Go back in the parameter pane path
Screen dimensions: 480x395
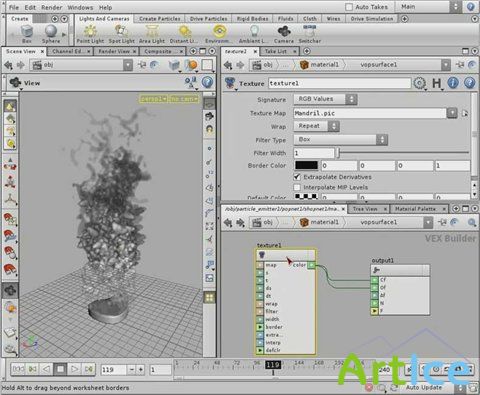click(x=228, y=65)
